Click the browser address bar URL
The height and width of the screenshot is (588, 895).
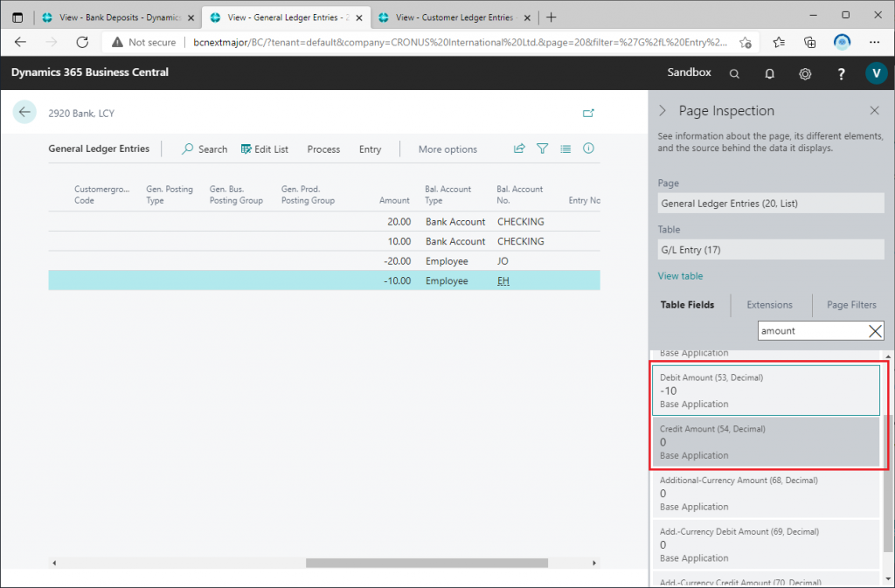click(460, 42)
